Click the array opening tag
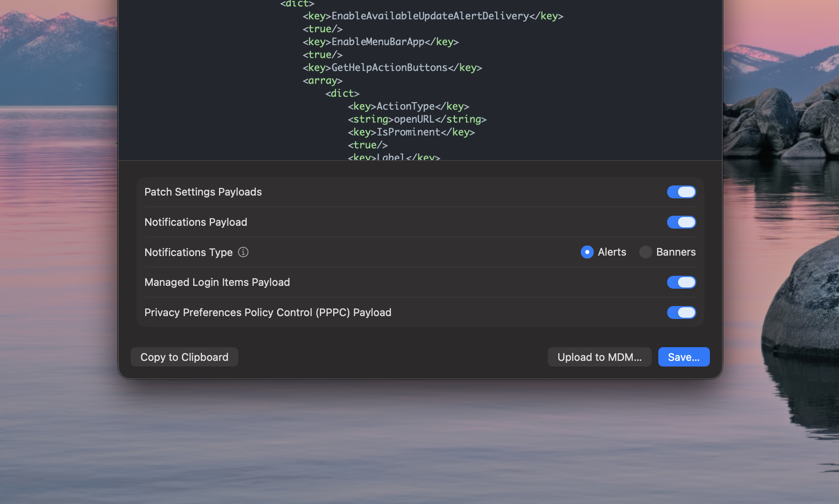Screen dimensions: 839x504 pos(322,80)
